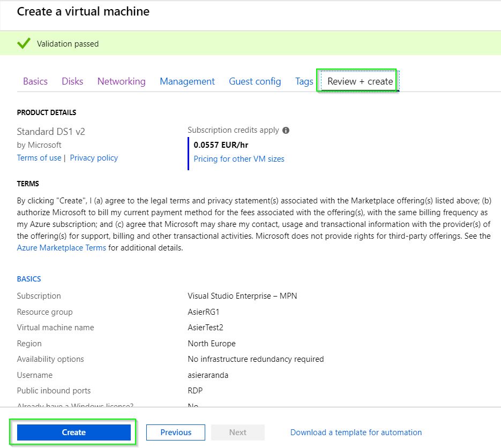The image size is (501, 448).
Task: Click the Username field label
Action: 34,375
